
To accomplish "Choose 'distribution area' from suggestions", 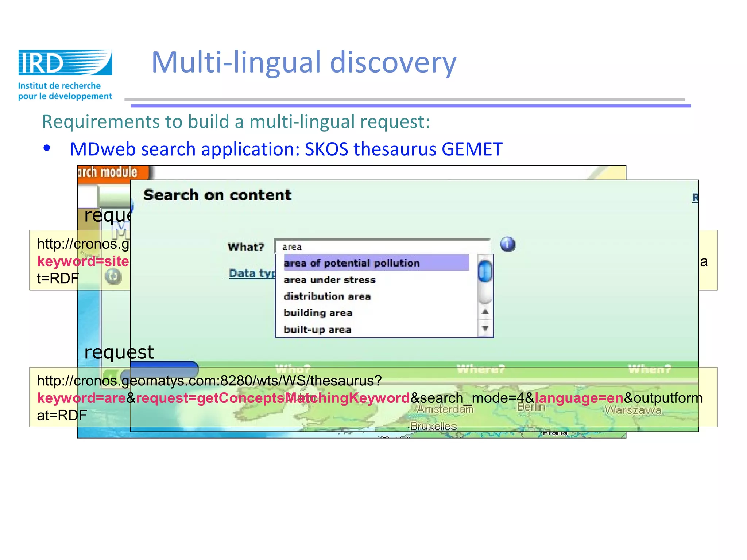I will click(x=327, y=296).
